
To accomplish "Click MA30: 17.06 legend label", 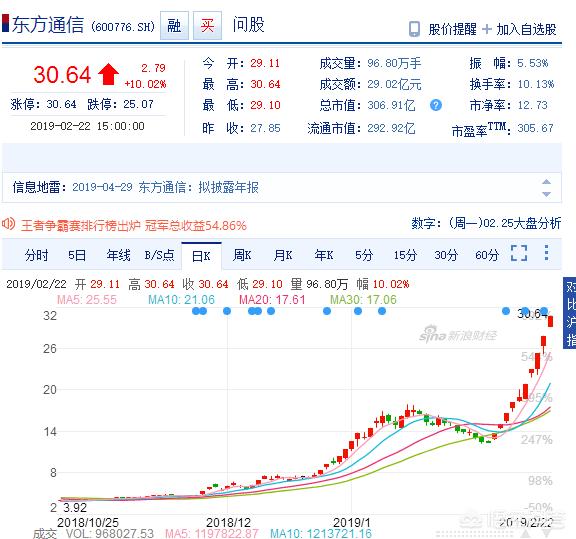I will pyautogui.click(x=363, y=300).
